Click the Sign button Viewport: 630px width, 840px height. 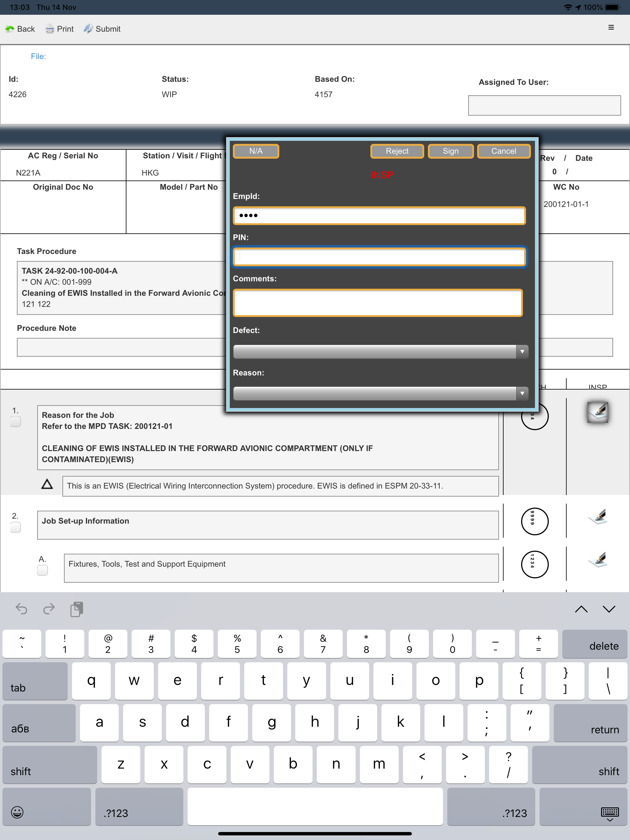[451, 151]
